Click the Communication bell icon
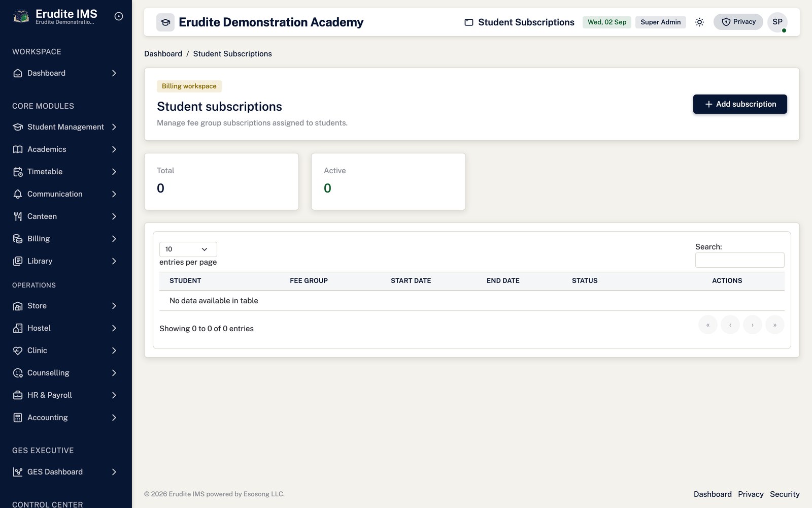 click(18, 194)
